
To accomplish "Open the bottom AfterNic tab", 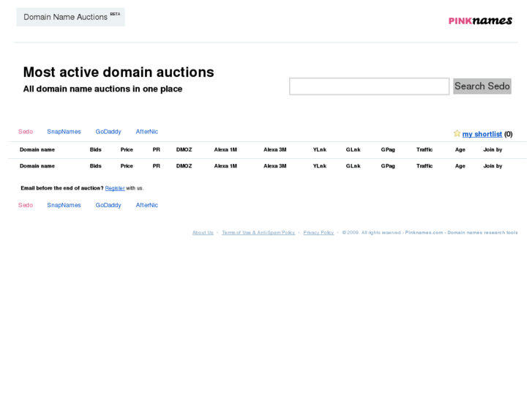I will click(x=147, y=205).
